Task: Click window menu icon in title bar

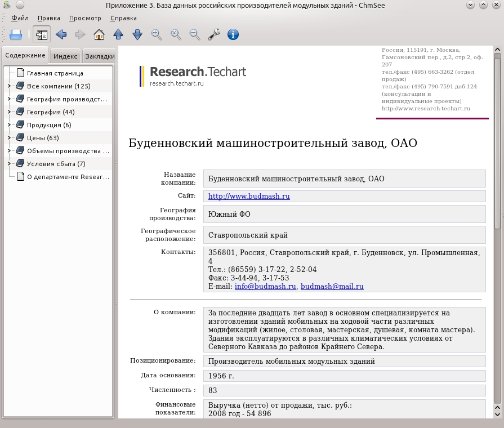Action: 6,5
